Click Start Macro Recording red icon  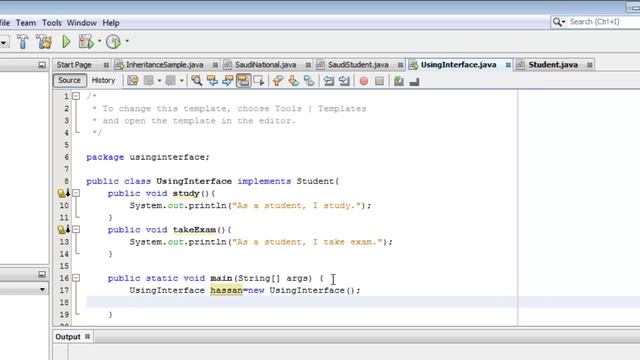pyautogui.click(x=363, y=81)
